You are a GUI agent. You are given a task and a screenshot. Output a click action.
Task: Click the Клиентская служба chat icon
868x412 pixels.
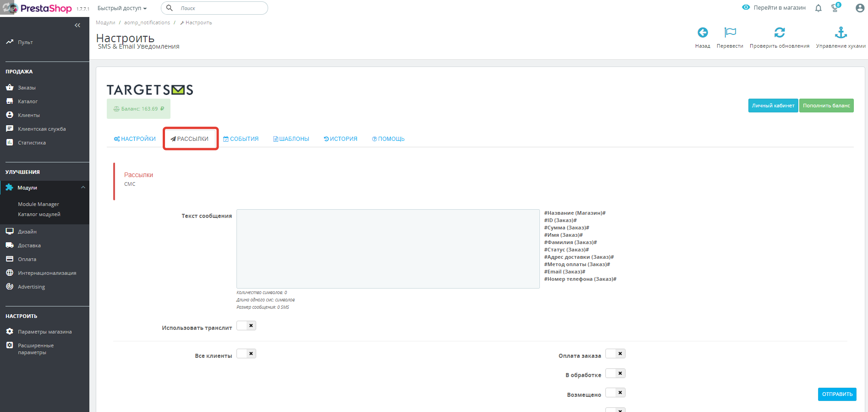[x=10, y=128]
